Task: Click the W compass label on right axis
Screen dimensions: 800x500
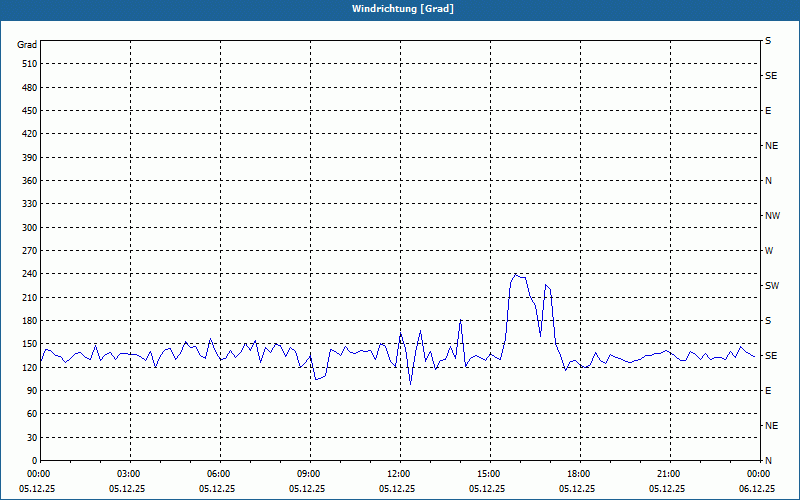Action: pyautogui.click(x=769, y=251)
